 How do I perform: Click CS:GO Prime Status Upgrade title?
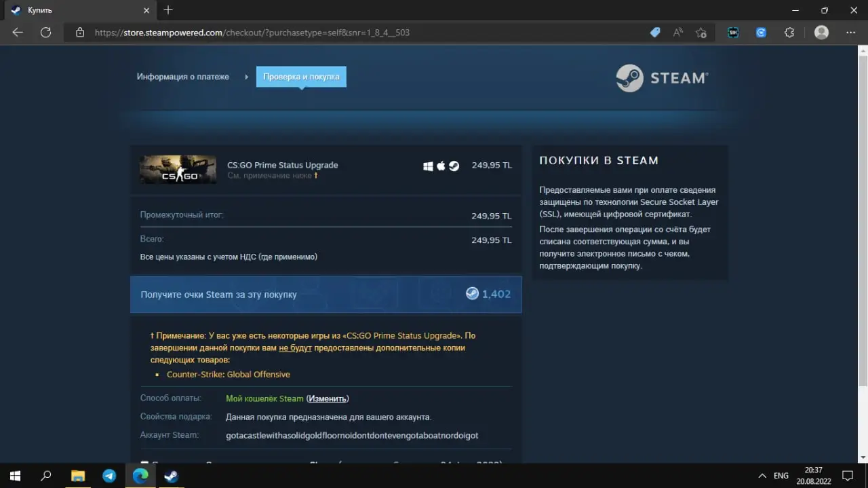click(282, 165)
